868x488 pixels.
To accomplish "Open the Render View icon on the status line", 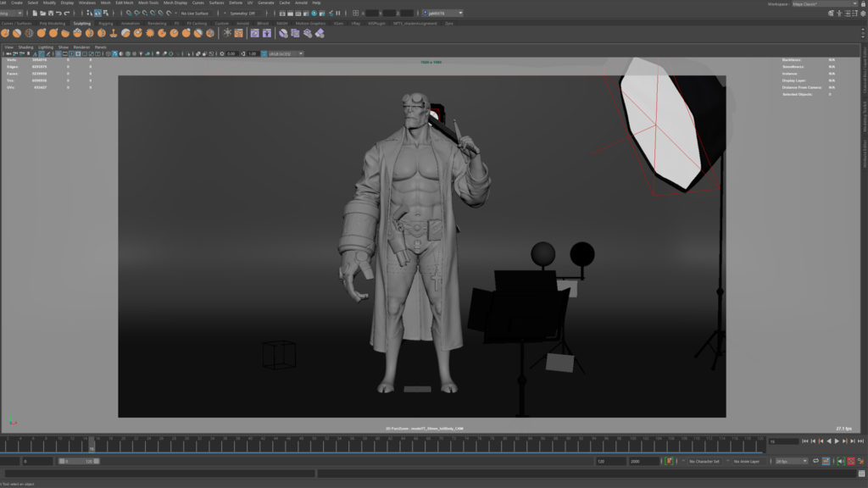I will click(282, 14).
